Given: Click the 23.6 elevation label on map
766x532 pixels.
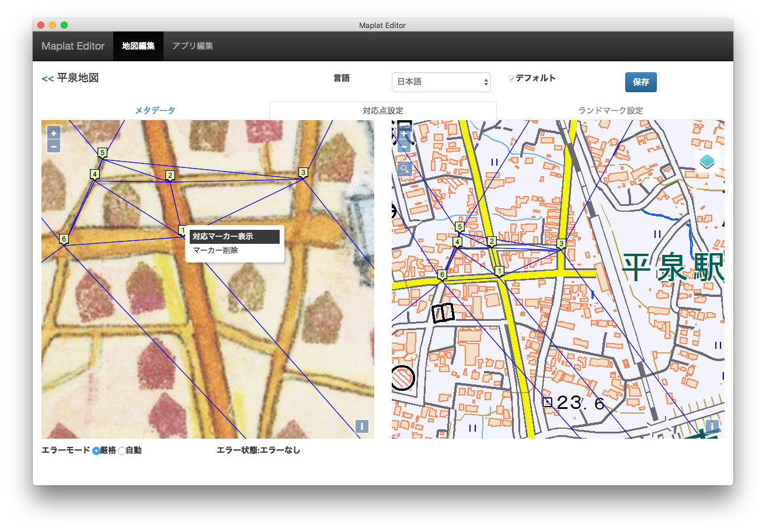Looking at the screenshot, I should click(x=581, y=402).
